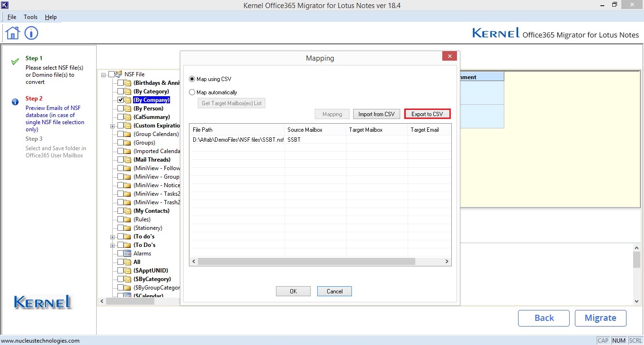Screen dimensions: 644x345
Task: Open the Info icon in the toolbar
Action: [31, 33]
